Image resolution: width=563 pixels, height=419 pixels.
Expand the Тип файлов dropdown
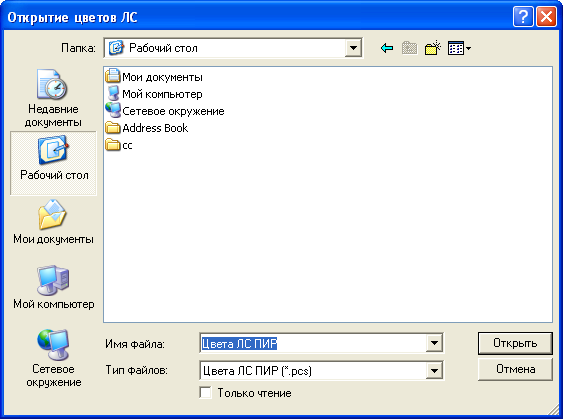[x=434, y=371]
